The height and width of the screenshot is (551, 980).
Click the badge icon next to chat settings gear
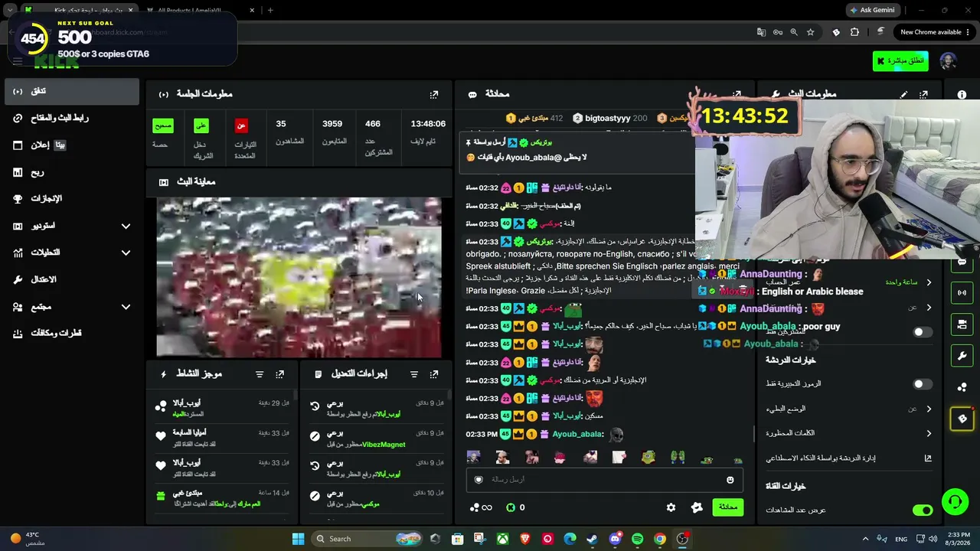click(x=697, y=507)
